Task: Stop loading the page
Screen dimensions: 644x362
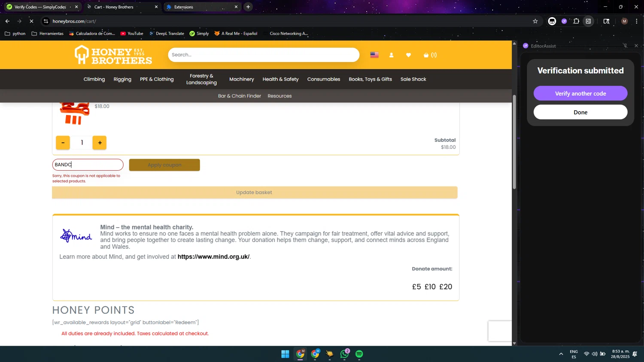Action: pyautogui.click(x=31, y=21)
